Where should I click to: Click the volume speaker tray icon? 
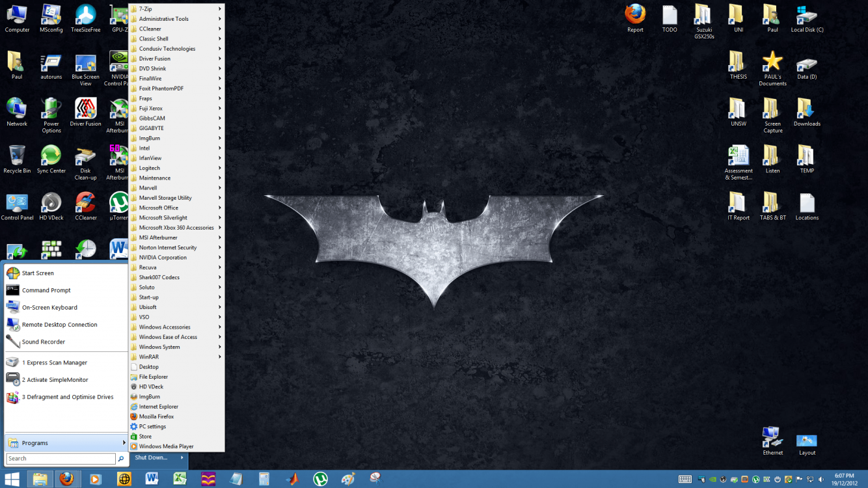[x=821, y=480]
